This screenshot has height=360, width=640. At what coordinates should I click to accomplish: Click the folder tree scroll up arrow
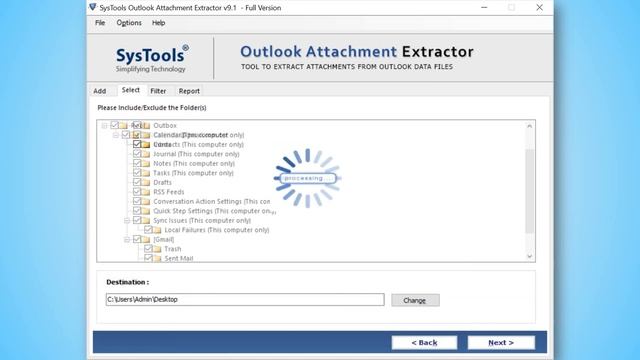tap(529, 126)
